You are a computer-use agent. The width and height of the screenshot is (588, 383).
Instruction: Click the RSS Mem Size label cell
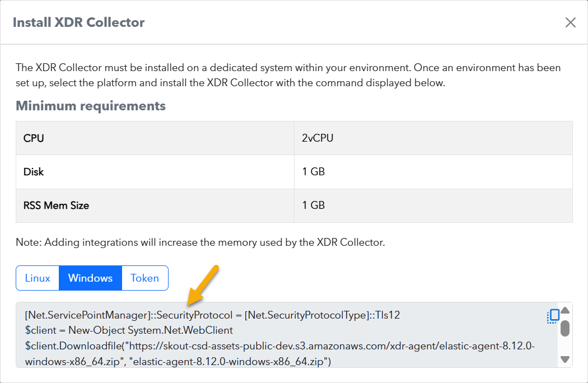(56, 205)
